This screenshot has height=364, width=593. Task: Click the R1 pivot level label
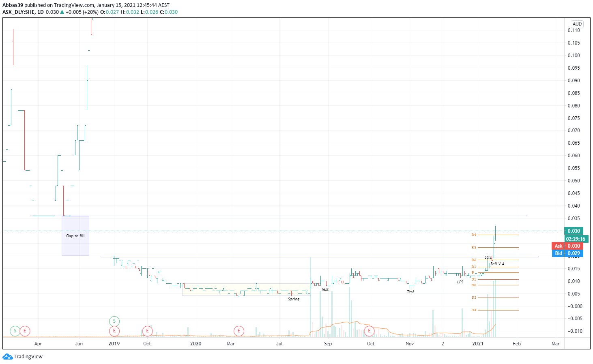click(x=474, y=267)
